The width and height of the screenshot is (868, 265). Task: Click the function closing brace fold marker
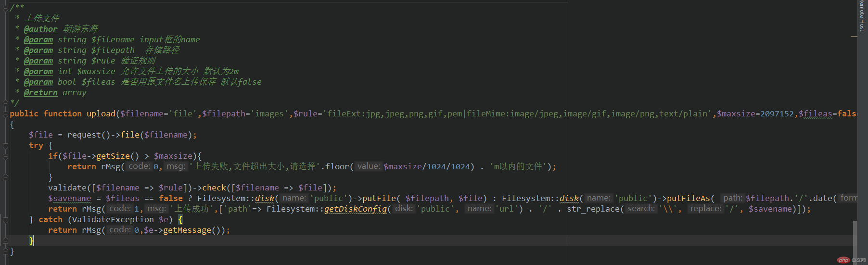tap(5, 251)
